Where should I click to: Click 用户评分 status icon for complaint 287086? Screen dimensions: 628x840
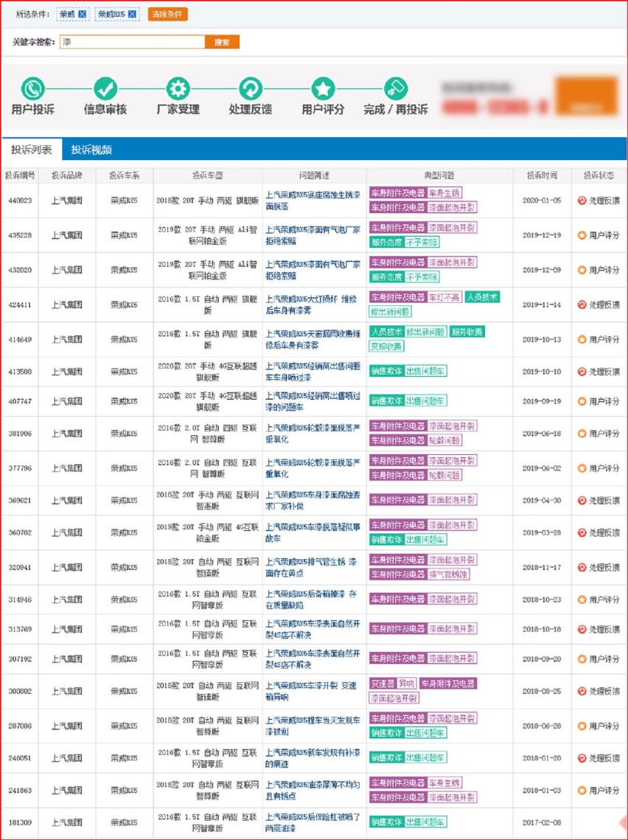(x=582, y=726)
